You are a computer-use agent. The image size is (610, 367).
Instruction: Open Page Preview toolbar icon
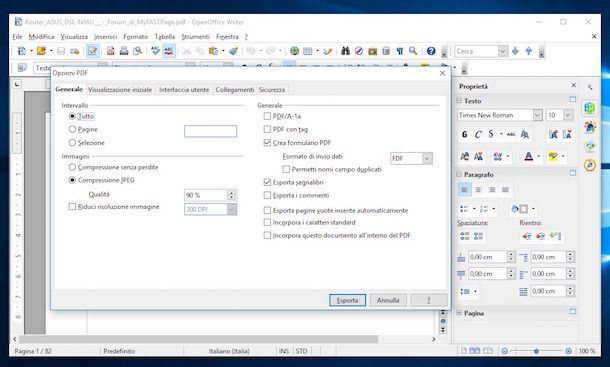pos(137,51)
